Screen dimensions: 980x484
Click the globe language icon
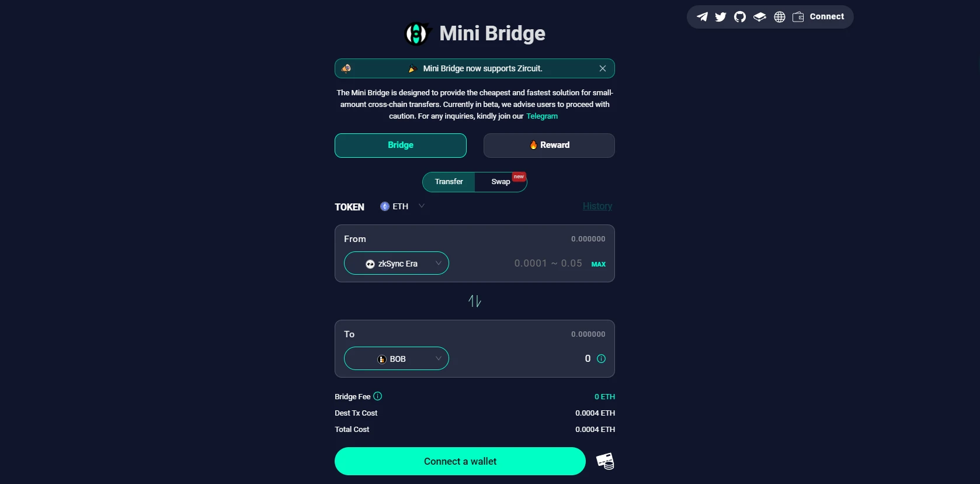780,17
